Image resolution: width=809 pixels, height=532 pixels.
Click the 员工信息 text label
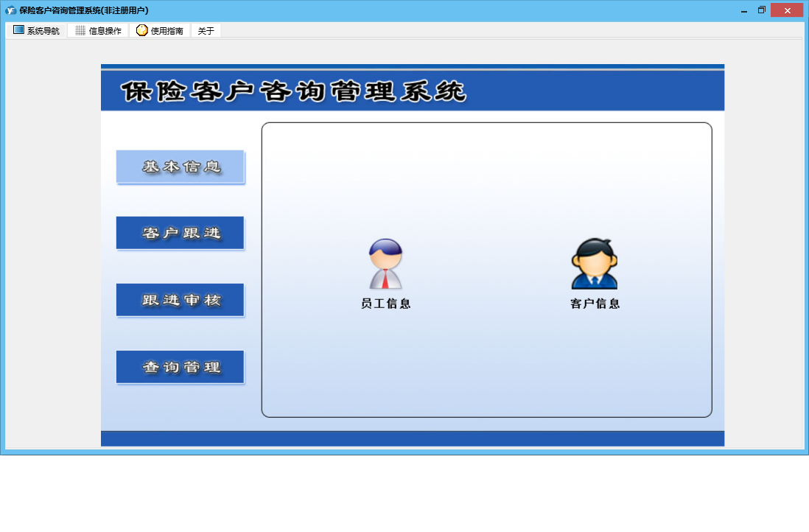tap(385, 304)
